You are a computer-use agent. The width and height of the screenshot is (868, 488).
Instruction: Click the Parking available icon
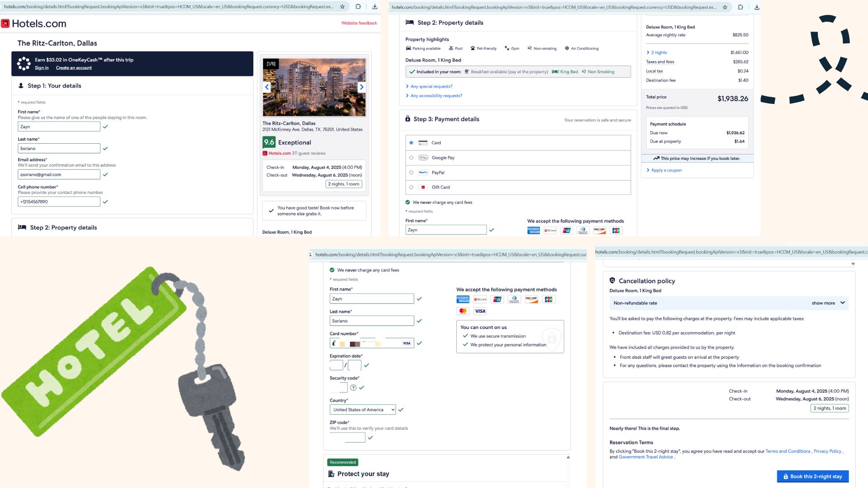click(408, 48)
